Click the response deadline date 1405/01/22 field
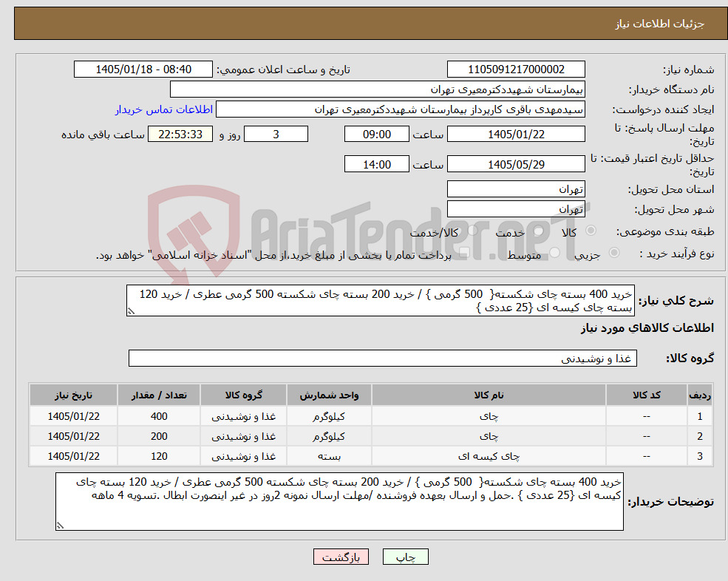The width and height of the screenshot is (728, 581). [x=516, y=135]
